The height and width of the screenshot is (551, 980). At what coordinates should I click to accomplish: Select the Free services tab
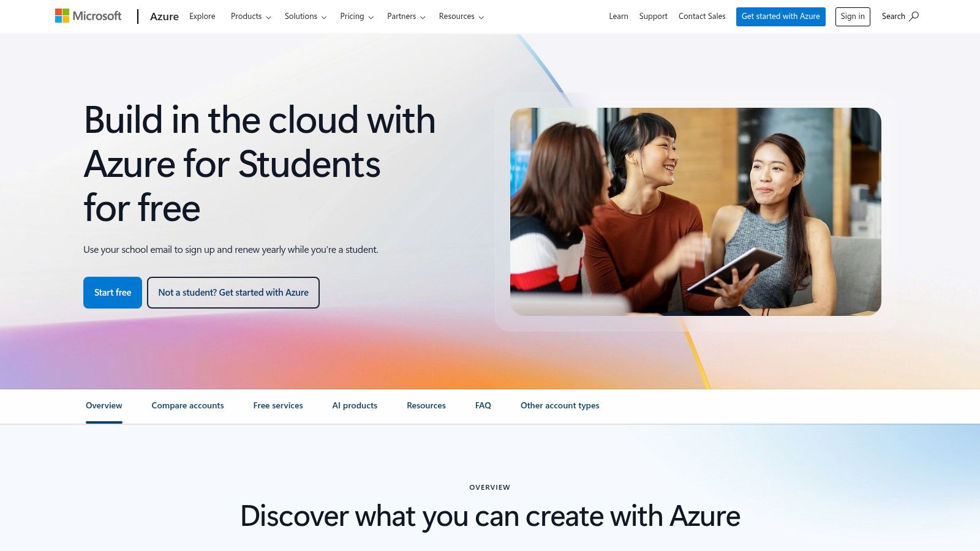(x=278, y=406)
